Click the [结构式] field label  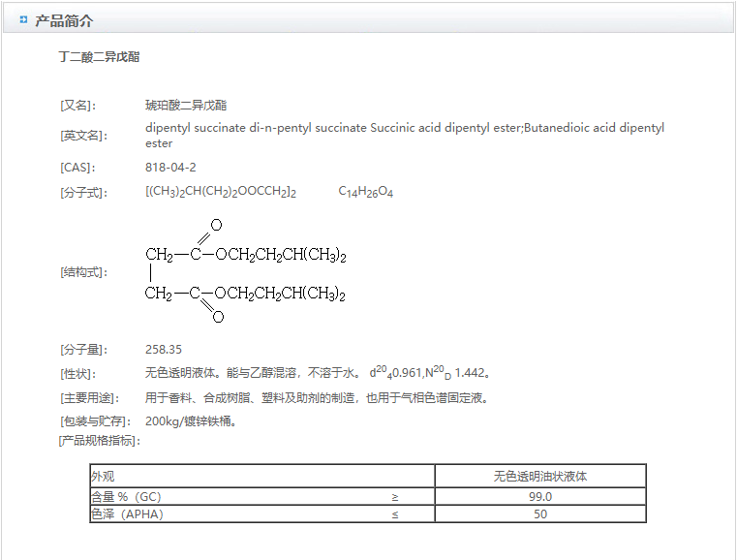tap(84, 272)
